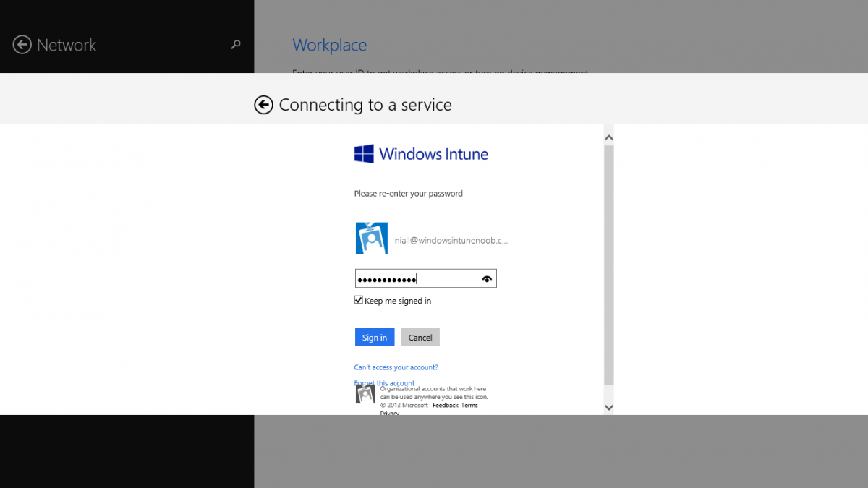This screenshot has width=868, height=488.
Task: Click the back arrow beside Network
Action: pyautogui.click(x=22, y=45)
